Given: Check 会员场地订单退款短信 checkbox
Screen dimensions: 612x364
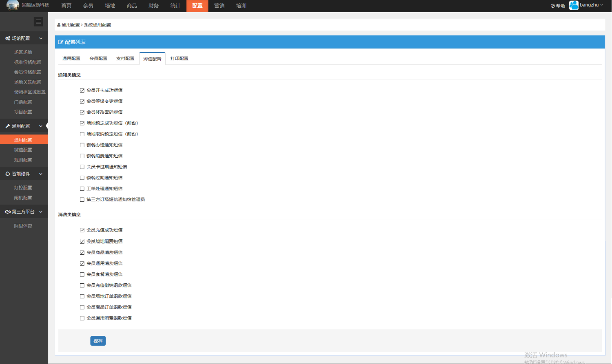Looking at the screenshot, I should click(x=82, y=296).
